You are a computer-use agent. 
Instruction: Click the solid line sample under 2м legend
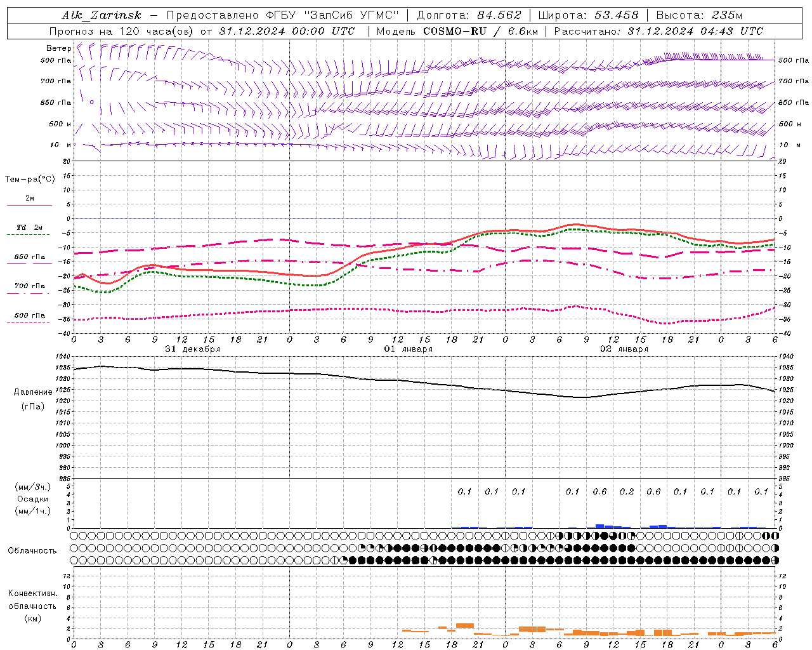(x=29, y=206)
